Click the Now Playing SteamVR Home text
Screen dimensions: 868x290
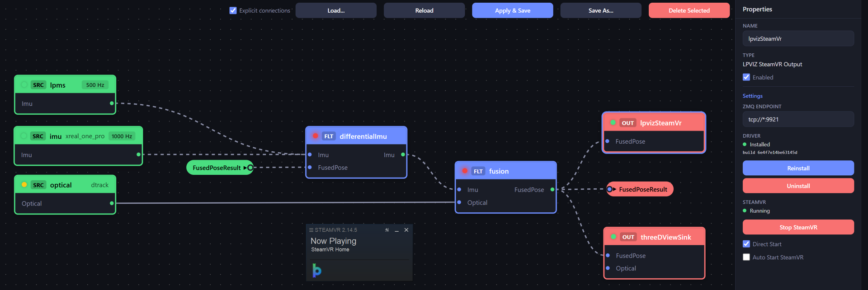(x=333, y=244)
